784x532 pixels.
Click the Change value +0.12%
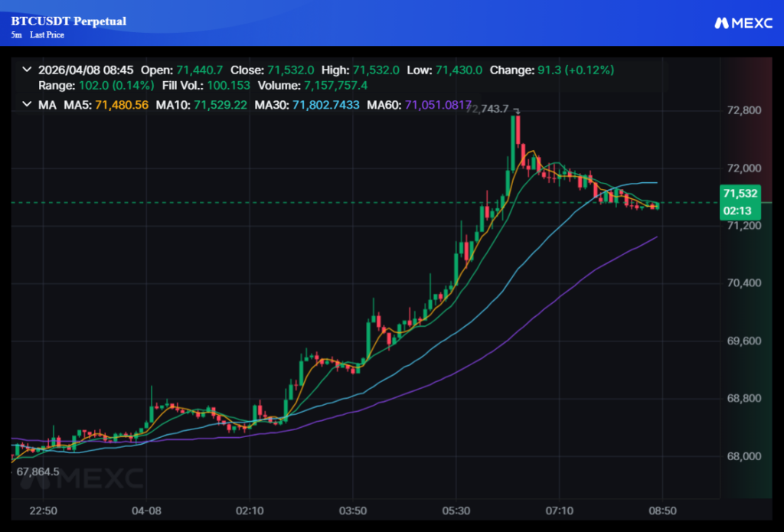tap(590, 70)
